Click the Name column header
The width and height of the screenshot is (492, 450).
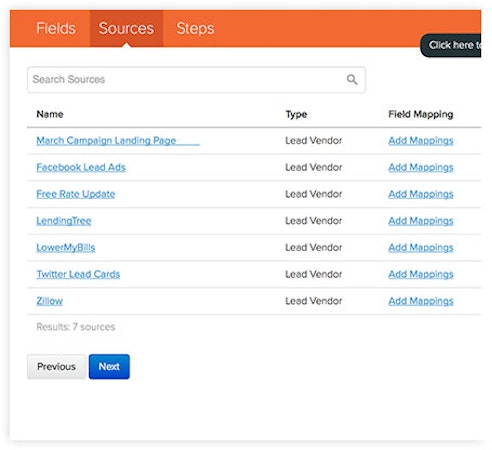50,114
